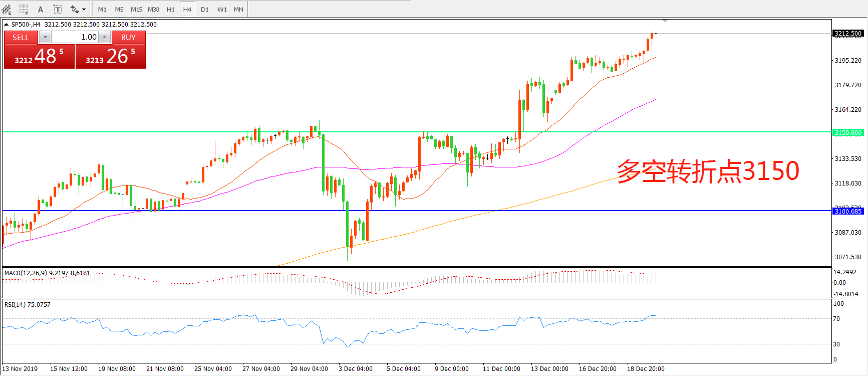The image size is (868, 376).
Task: Decrease trade volume with the down arrow
Action: tap(45, 37)
